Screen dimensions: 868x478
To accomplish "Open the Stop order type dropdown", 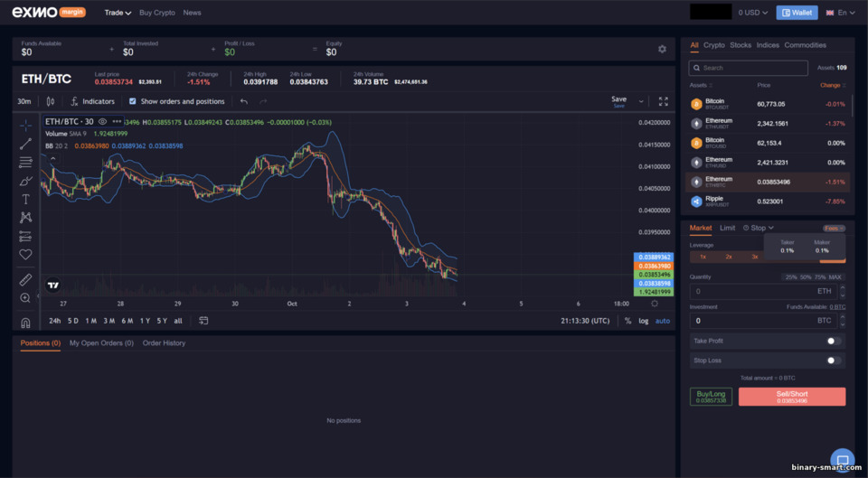I will tap(759, 228).
